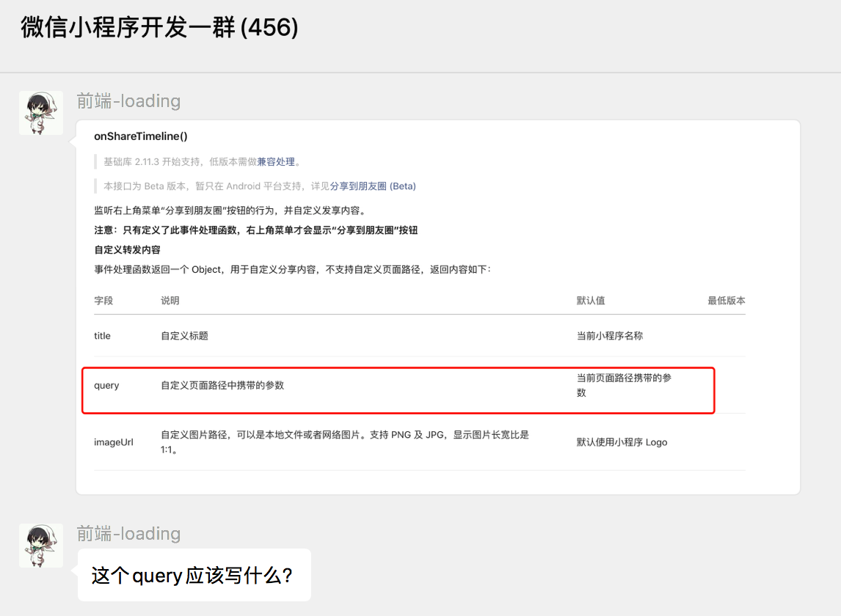Click the 自定义图片路径 description for imageUrl

point(345,441)
